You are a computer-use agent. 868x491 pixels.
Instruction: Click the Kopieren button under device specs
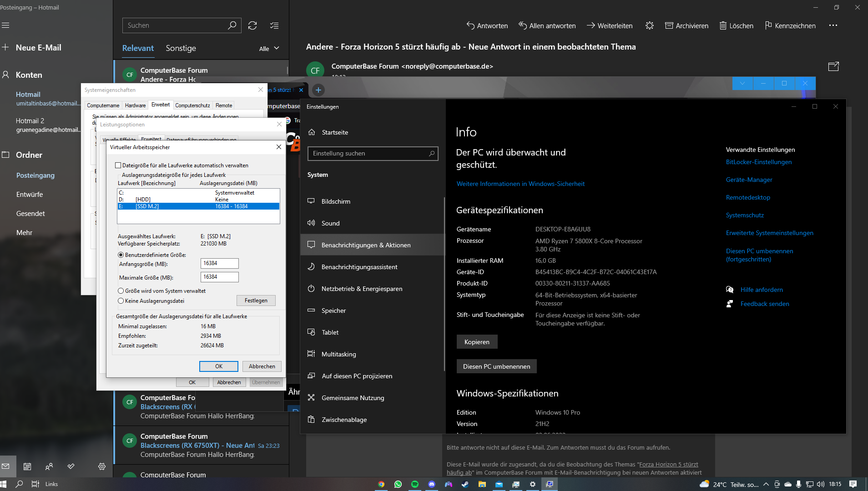coord(477,342)
